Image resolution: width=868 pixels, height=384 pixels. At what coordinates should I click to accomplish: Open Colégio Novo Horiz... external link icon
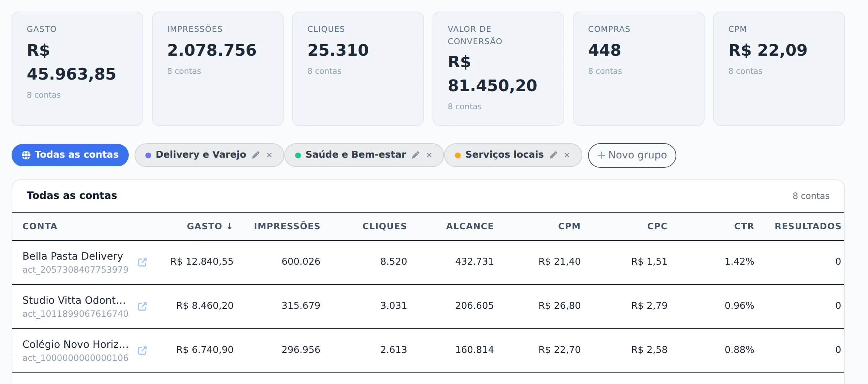[142, 350]
